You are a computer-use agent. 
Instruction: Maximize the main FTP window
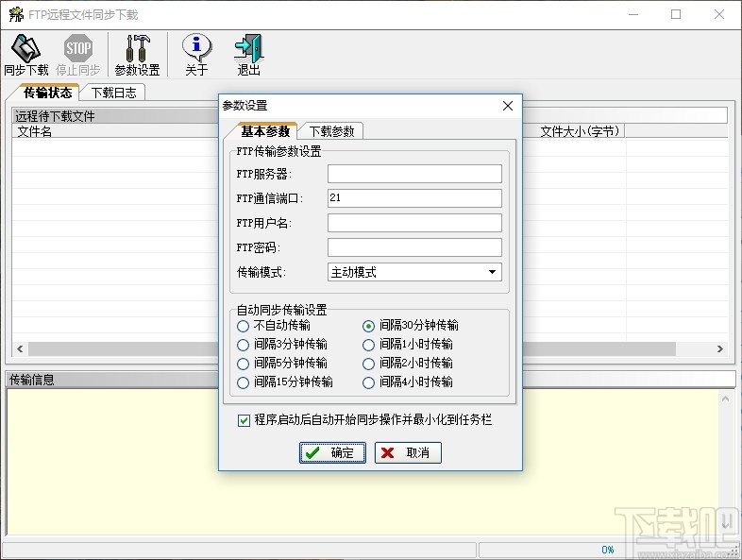[676, 15]
